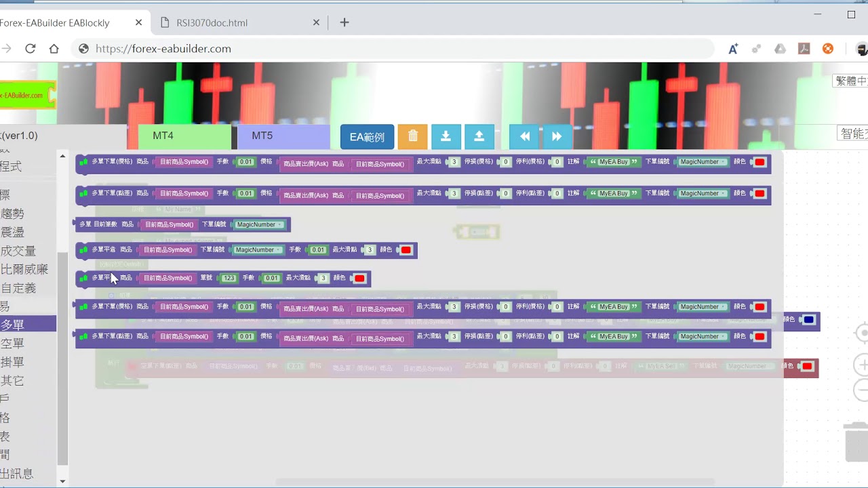Open the 繁體中 language dropdown
Viewport: 868px width, 488px height.
(x=851, y=81)
